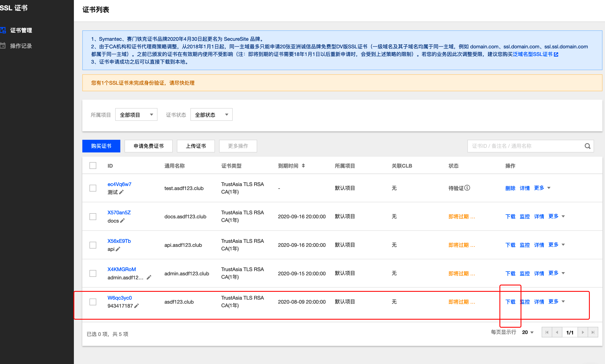Expand the 全部状态 dropdown
605x364 pixels.
(211, 115)
